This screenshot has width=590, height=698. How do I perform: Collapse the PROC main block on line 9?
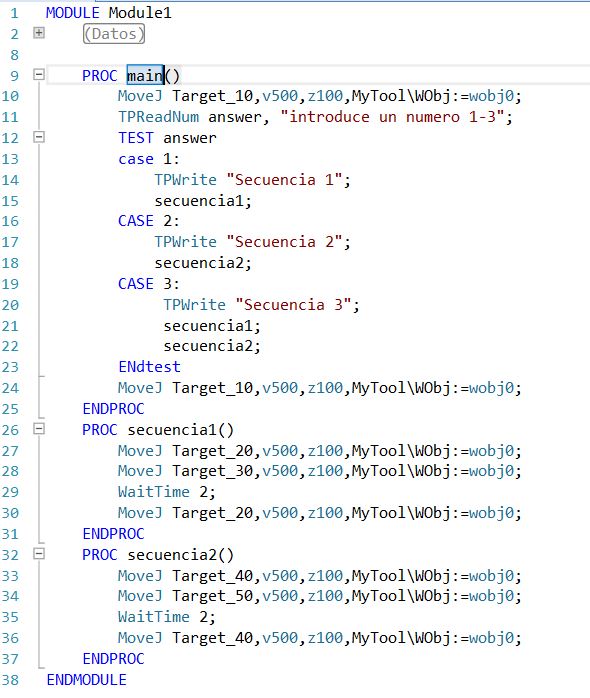click(x=39, y=74)
